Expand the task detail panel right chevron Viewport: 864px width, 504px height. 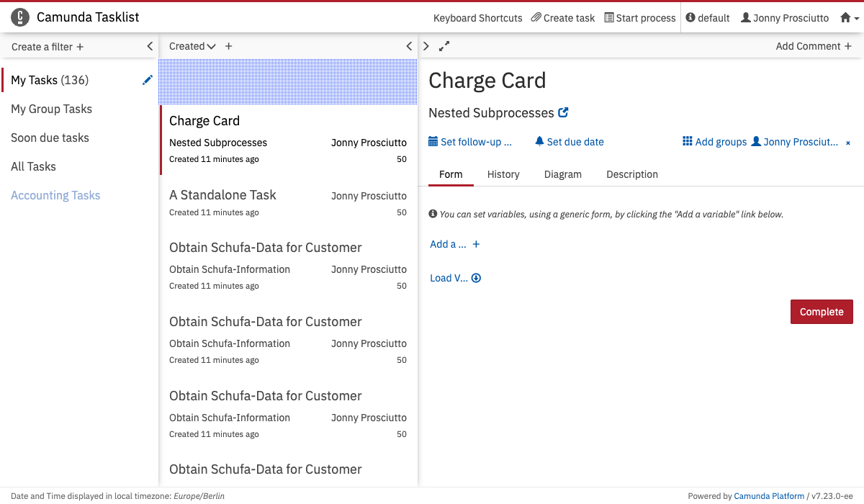tap(426, 46)
